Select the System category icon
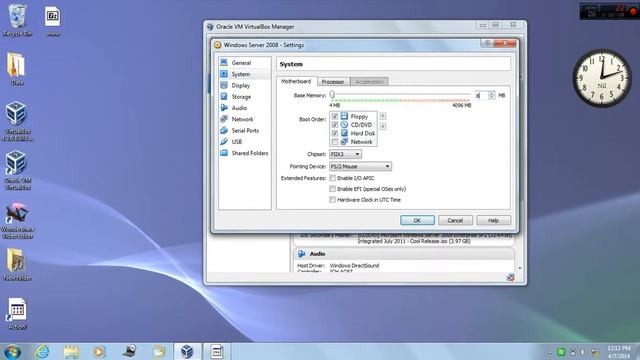The image size is (640, 360). [224, 74]
